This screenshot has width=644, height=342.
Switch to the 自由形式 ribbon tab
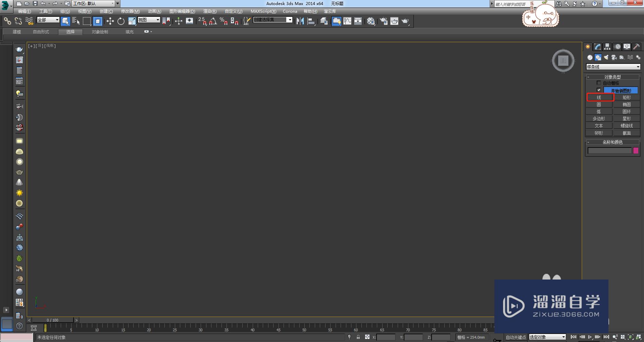tap(41, 32)
